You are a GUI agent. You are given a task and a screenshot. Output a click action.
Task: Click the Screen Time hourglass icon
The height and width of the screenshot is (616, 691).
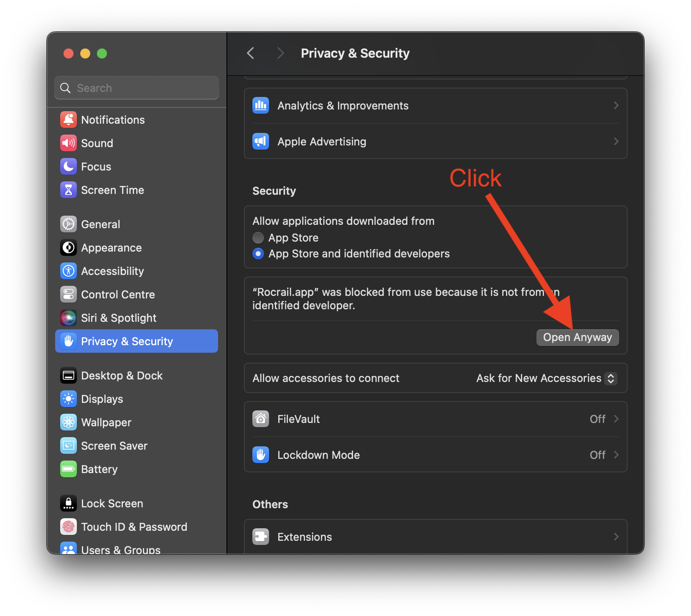click(69, 190)
